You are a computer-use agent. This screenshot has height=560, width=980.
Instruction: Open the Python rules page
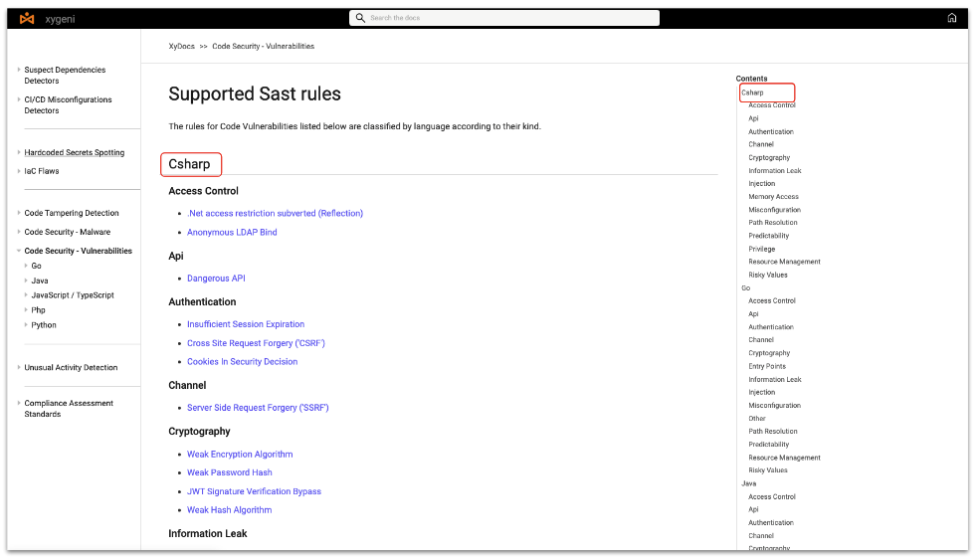[x=44, y=325]
